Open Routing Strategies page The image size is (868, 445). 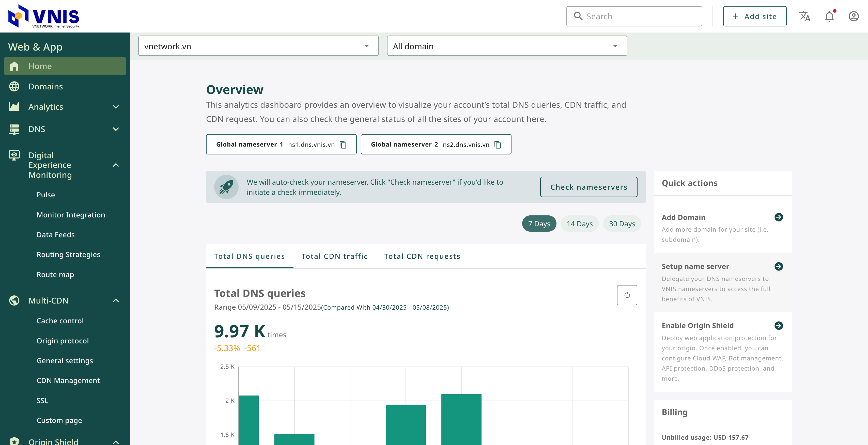point(68,255)
